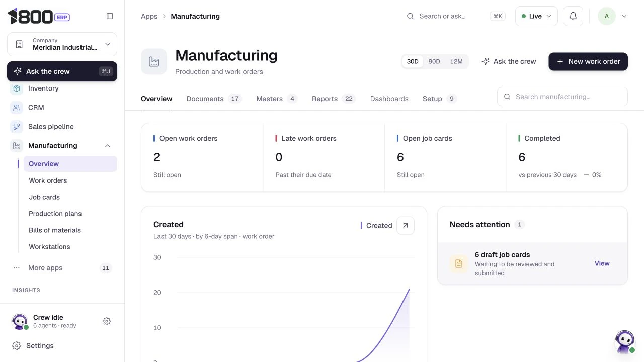Switch to the Documents tab

point(214,99)
